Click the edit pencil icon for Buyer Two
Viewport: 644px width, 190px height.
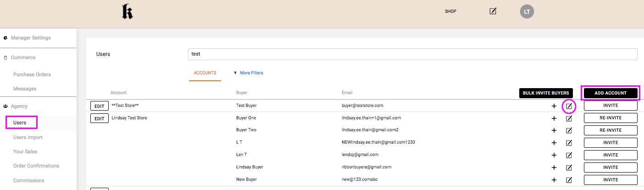coord(569,130)
